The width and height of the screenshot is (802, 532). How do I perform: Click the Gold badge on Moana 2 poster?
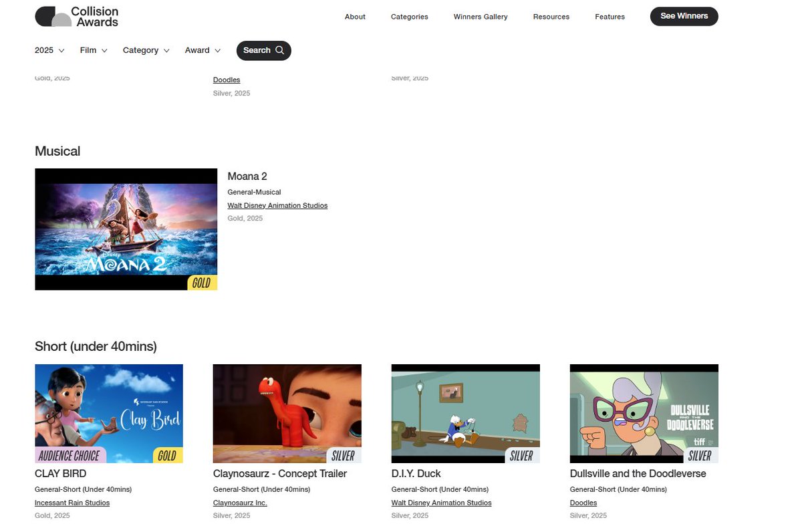(202, 283)
